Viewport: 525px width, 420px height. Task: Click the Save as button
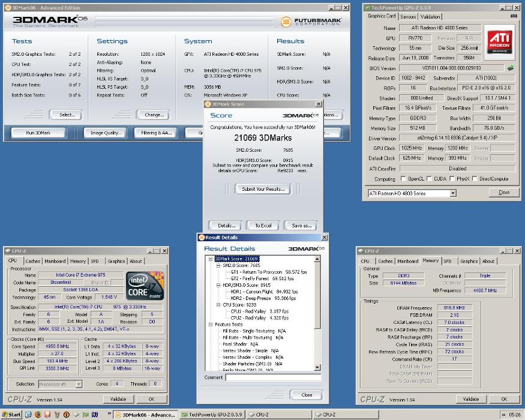[301, 226]
